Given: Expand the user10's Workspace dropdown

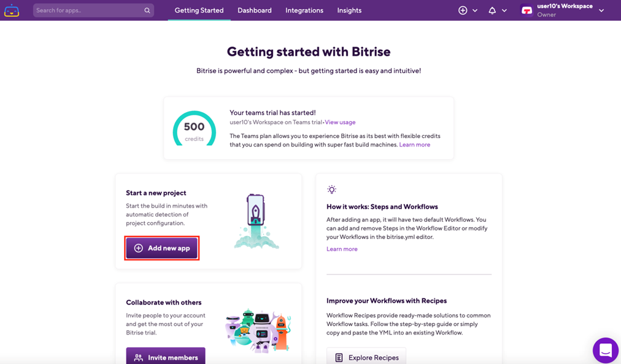Looking at the screenshot, I should pos(601,10).
